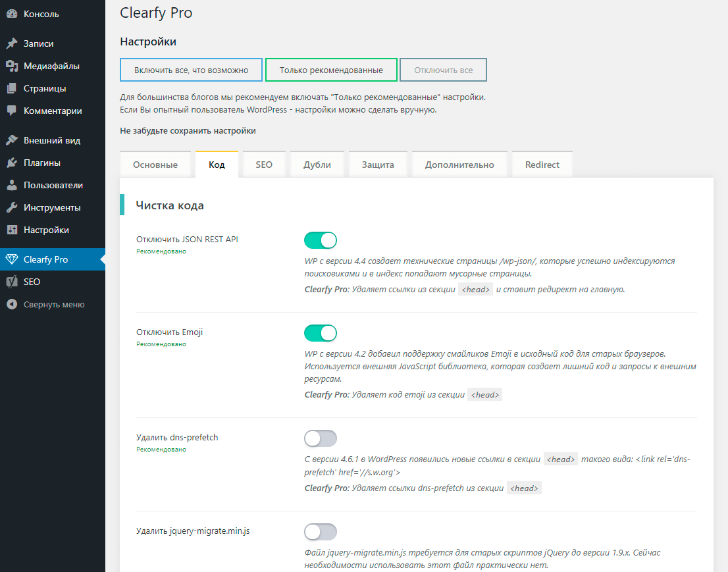Screen dimensions: 728x572
Task: Open Комментарии in the sidebar
Action: (53, 111)
